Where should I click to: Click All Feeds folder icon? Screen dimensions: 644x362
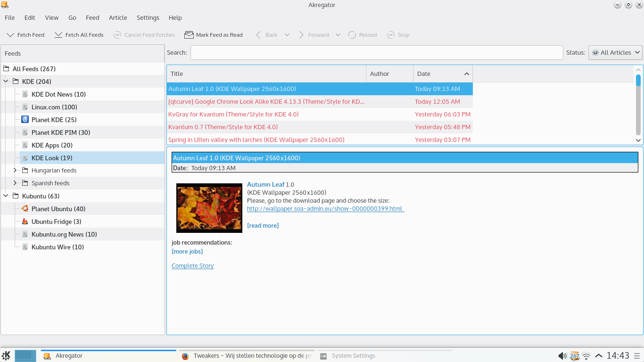(6, 69)
